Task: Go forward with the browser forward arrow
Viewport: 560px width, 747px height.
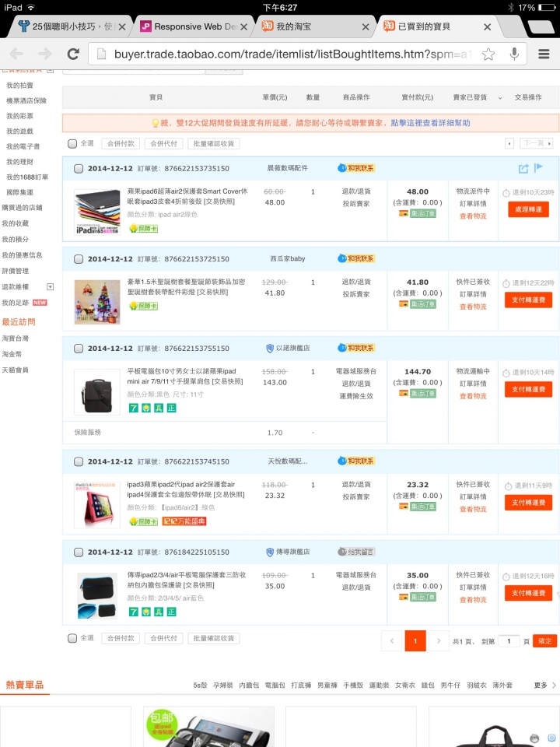Action: pyautogui.click(x=45, y=54)
